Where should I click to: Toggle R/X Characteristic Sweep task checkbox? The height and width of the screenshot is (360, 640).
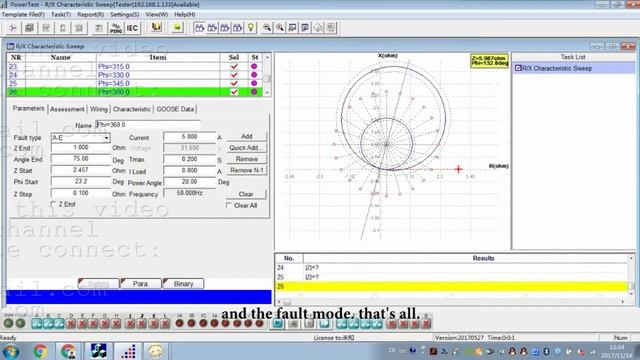(x=518, y=68)
